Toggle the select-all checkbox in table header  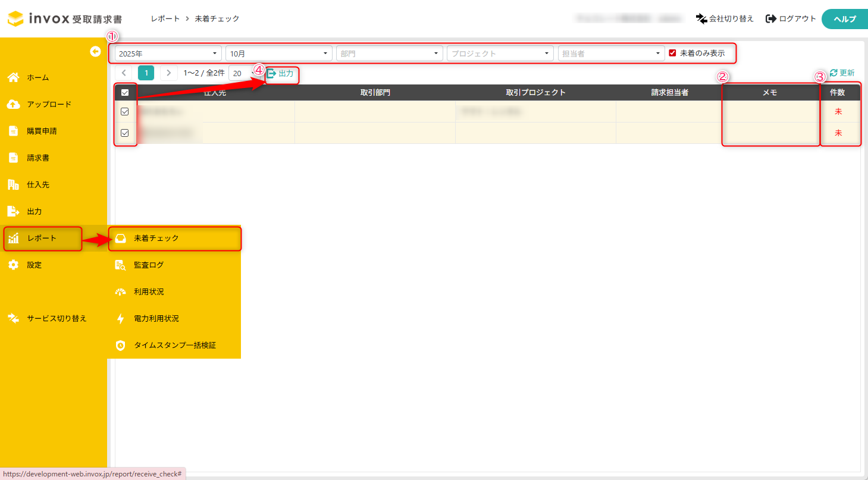tap(125, 92)
